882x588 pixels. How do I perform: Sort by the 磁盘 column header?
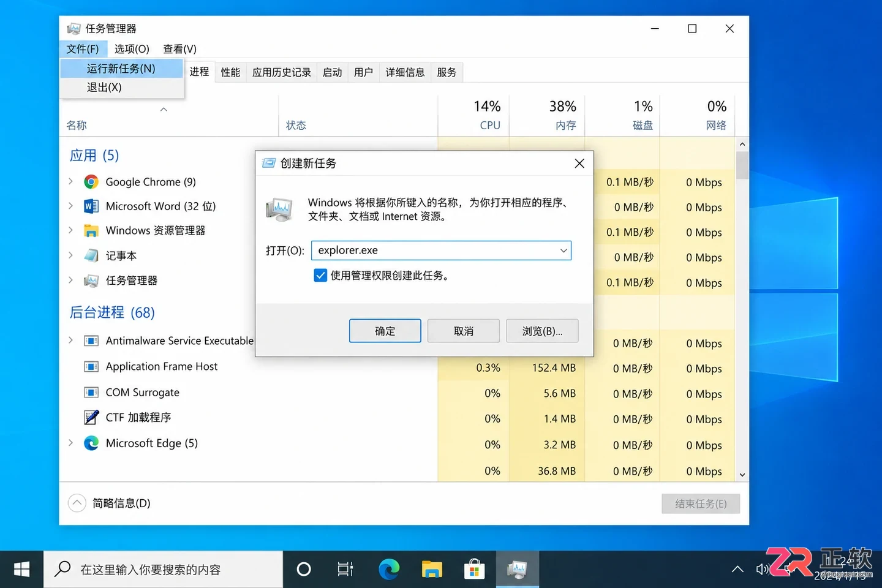[622, 115]
